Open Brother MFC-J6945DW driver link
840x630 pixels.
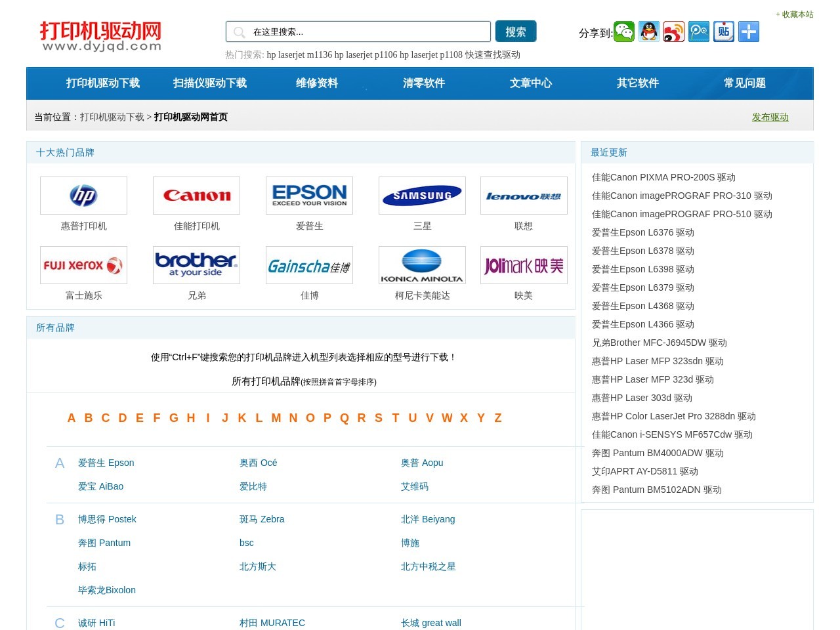(x=660, y=343)
